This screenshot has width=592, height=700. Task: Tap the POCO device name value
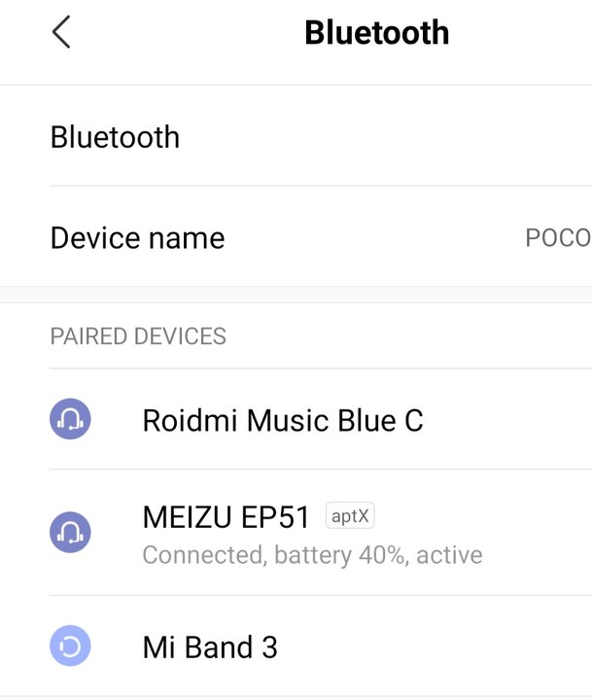coord(559,237)
